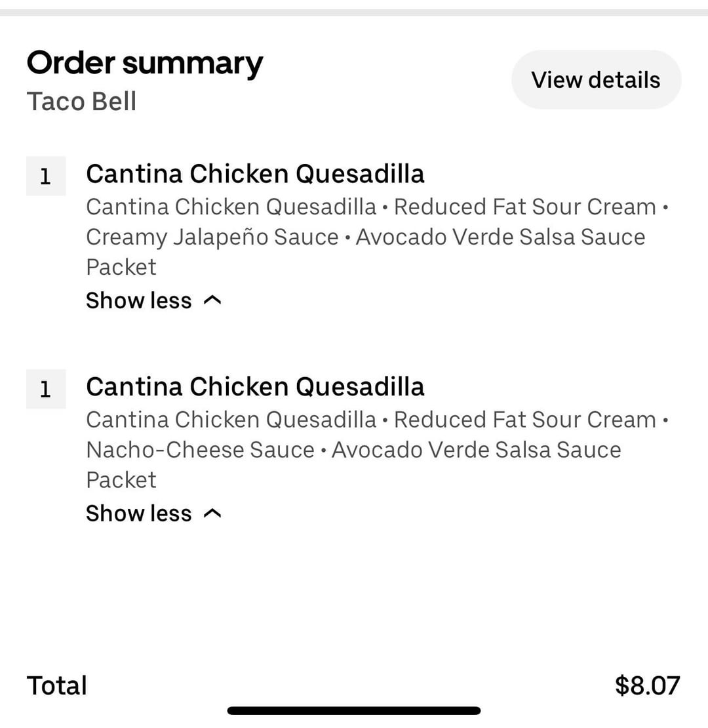
Task: Click the Total label
Action: tap(57, 685)
